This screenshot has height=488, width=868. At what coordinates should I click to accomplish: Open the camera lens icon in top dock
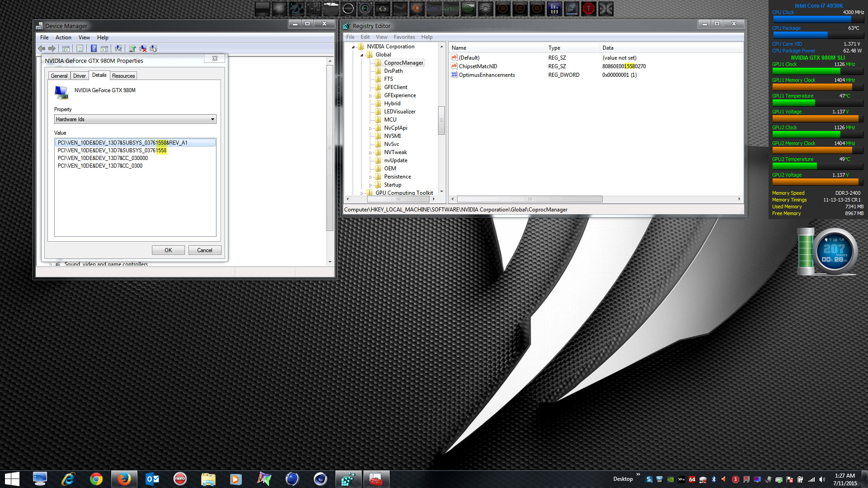(x=365, y=9)
